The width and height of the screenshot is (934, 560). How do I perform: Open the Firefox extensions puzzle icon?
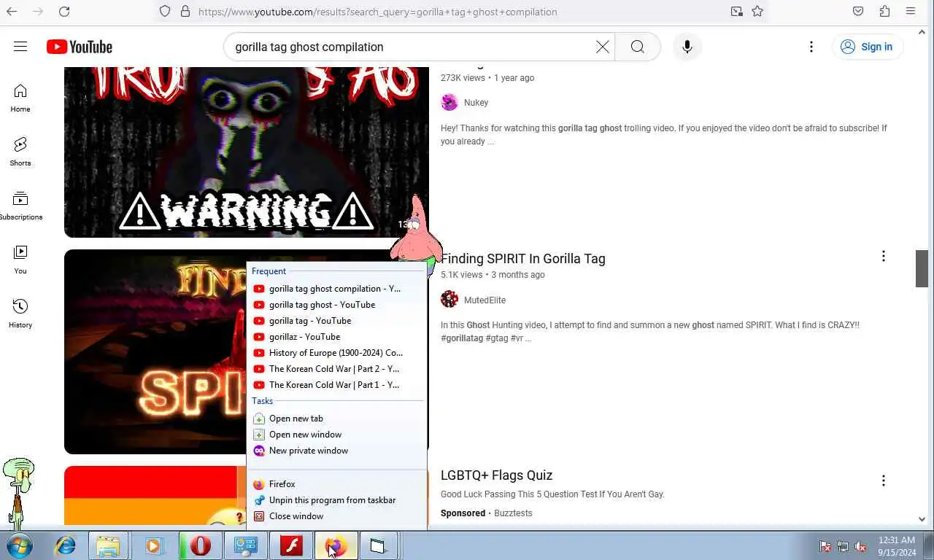coord(884,12)
